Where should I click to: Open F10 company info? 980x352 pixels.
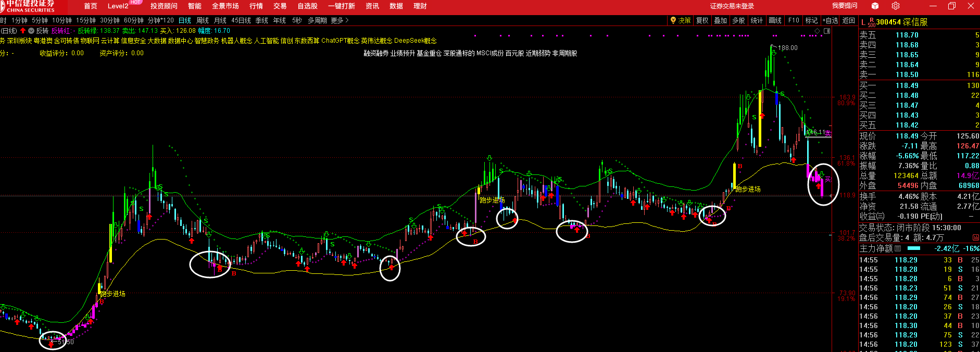794,20
